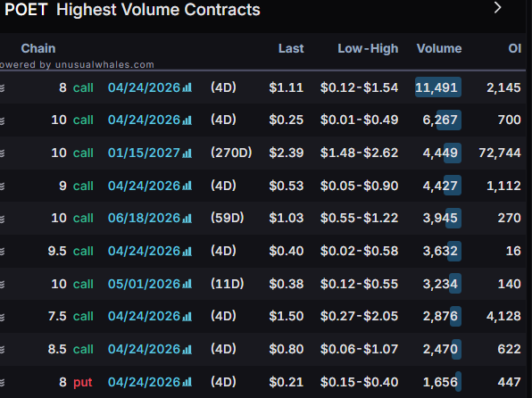This screenshot has height=398, width=532.
Task: Open chart icon for 06/18/2026 10 call
Action: 187,218
